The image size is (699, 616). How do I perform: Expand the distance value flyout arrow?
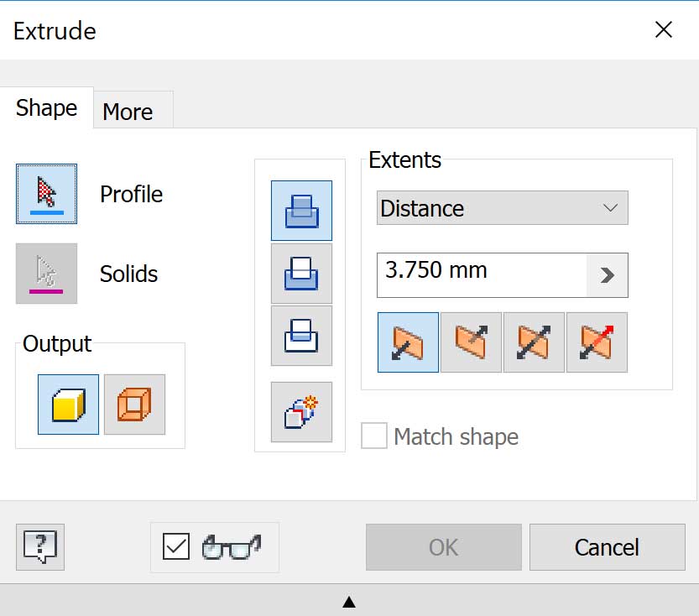[608, 275]
